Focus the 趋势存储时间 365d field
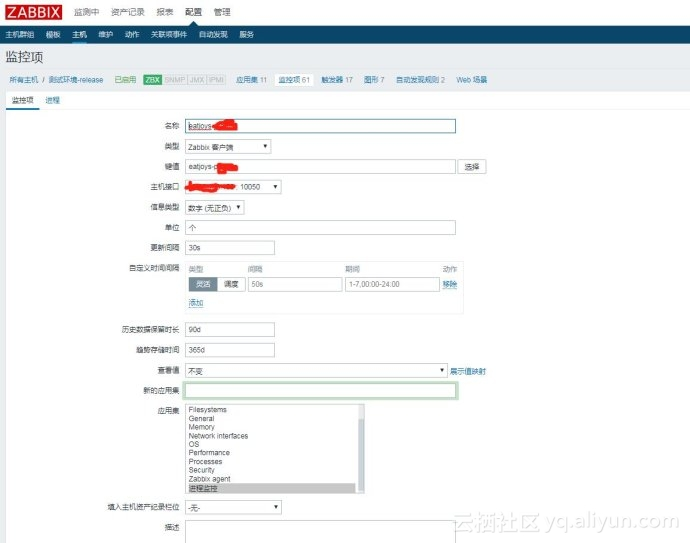Viewport: 690px width, 543px height. (x=230, y=350)
